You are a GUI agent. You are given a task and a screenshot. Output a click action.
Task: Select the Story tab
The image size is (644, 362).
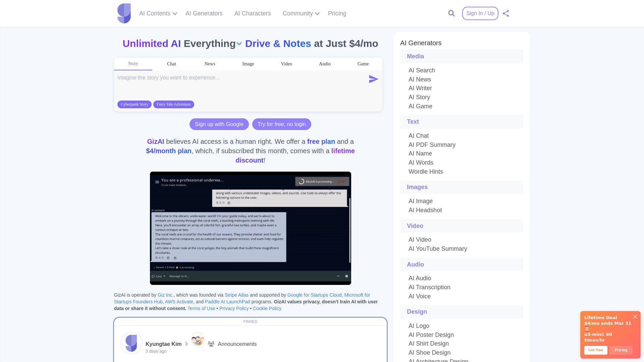point(133,64)
